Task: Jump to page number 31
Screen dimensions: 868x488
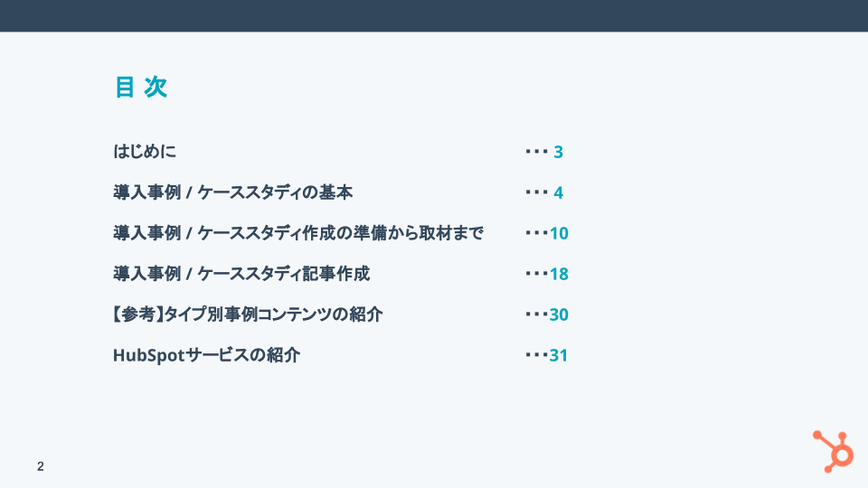Action: (559, 355)
